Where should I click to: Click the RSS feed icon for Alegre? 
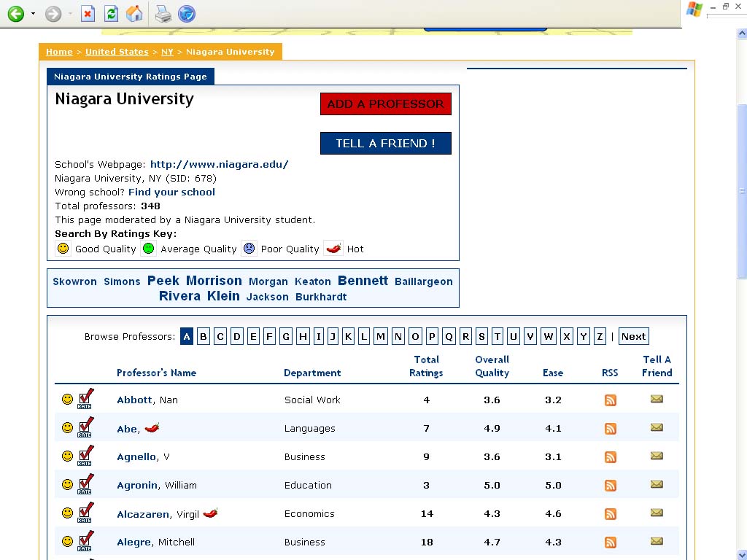611,542
